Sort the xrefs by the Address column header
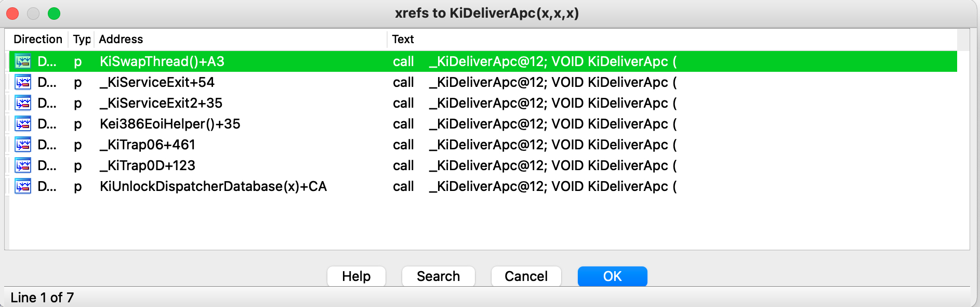 point(121,40)
